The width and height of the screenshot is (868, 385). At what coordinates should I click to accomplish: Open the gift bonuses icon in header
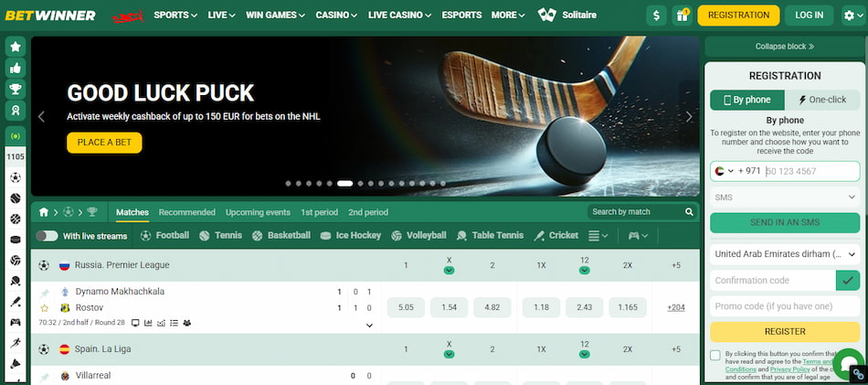682,16
